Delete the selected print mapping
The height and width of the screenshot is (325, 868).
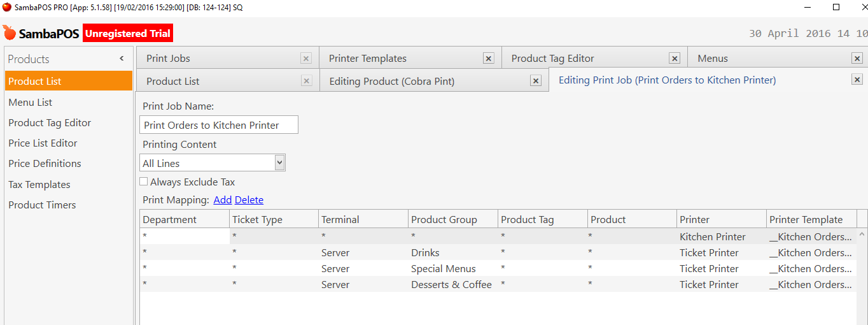(x=249, y=200)
